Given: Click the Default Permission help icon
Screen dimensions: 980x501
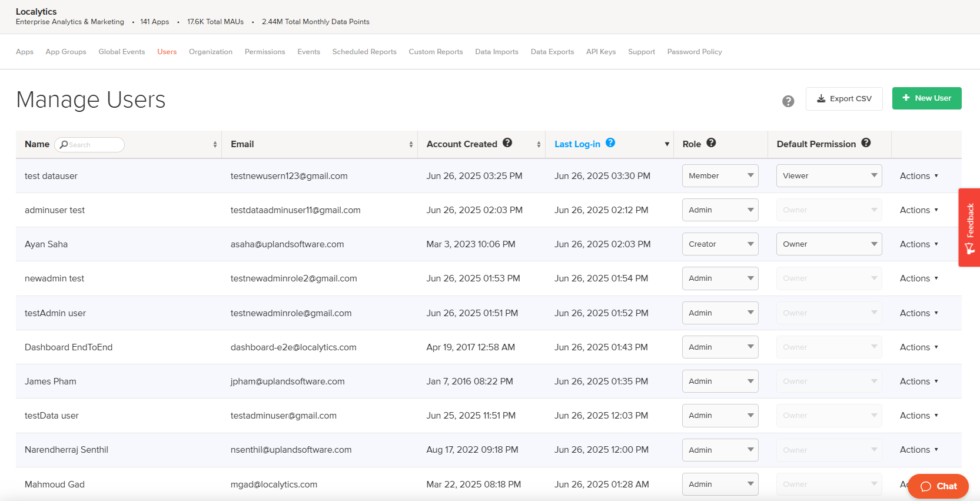Looking at the screenshot, I should (866, 143).
